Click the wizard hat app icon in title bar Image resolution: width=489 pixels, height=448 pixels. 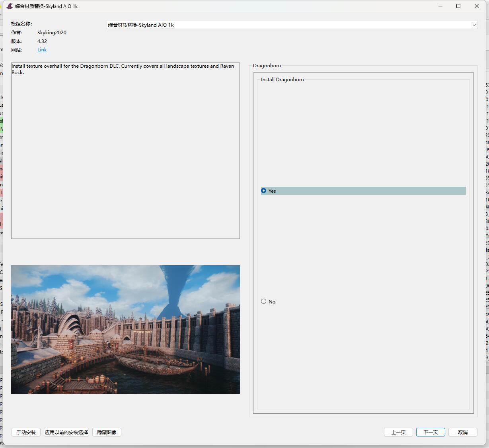tap(10, 6)
